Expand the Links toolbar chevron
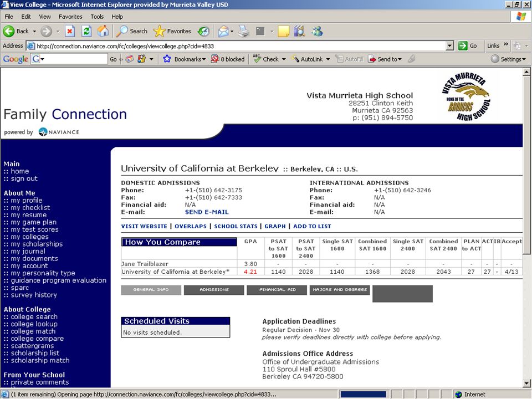Image resolution: width=532 pixels, height=399 pixels. [506, 44]
